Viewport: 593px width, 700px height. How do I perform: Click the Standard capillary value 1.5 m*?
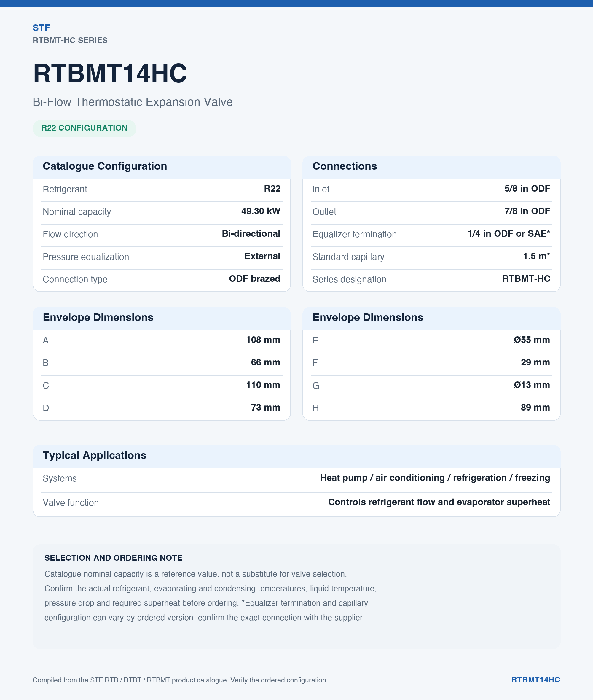(x=537, y=256)
